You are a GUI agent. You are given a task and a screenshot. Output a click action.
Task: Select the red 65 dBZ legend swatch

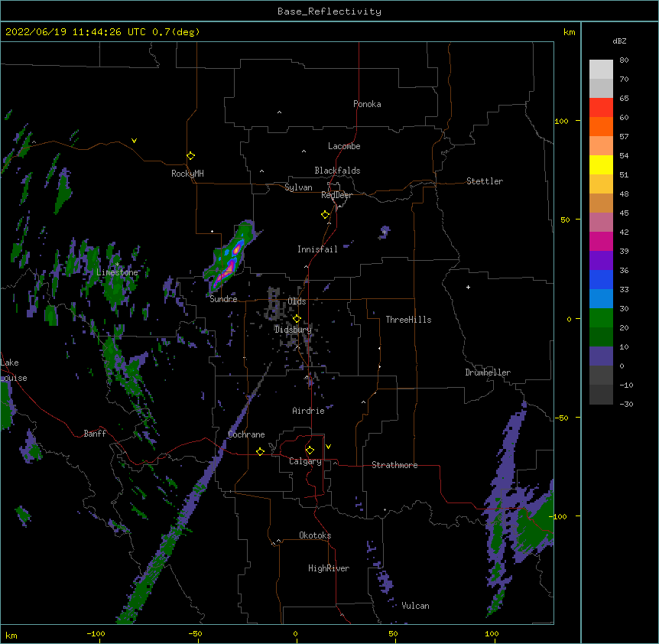601,108
